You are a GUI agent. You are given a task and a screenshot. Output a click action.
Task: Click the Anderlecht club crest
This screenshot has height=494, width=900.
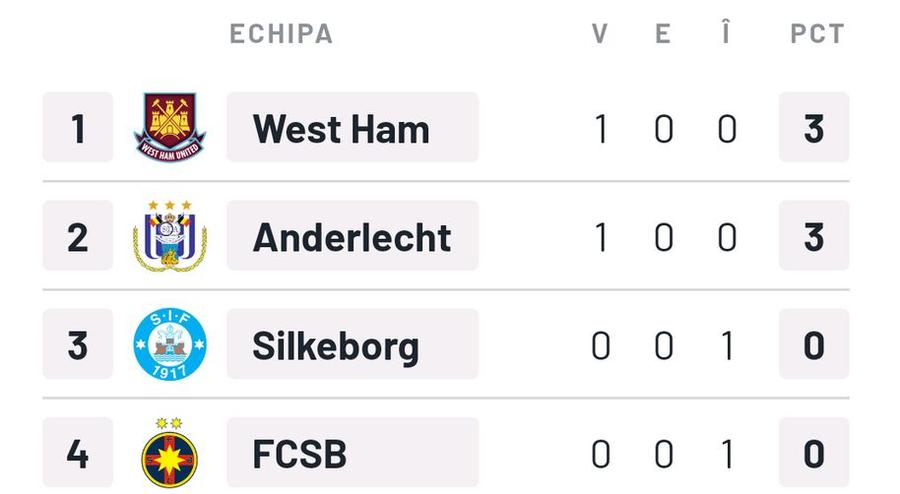pyautogui.click(x=170, y=235)
